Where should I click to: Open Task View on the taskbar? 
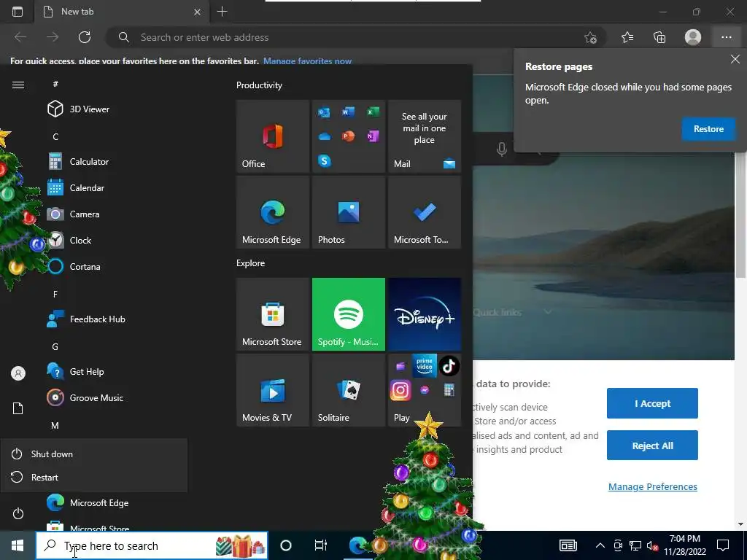point(321,545)
